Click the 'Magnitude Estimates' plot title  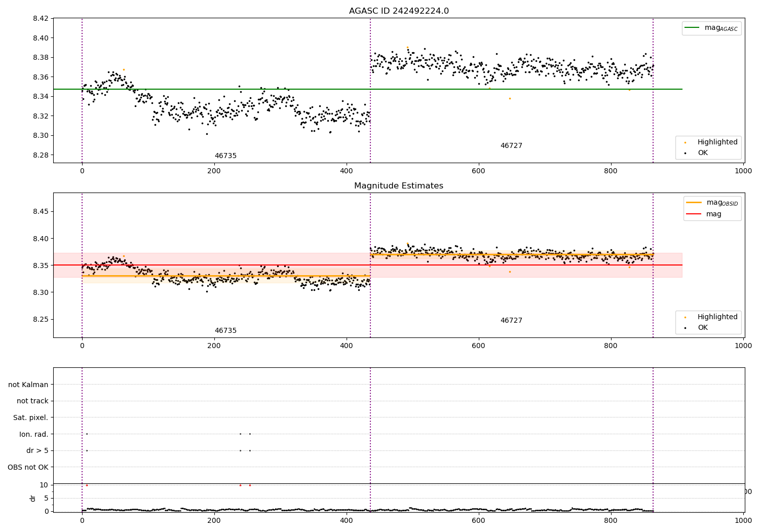coord(399,186)
